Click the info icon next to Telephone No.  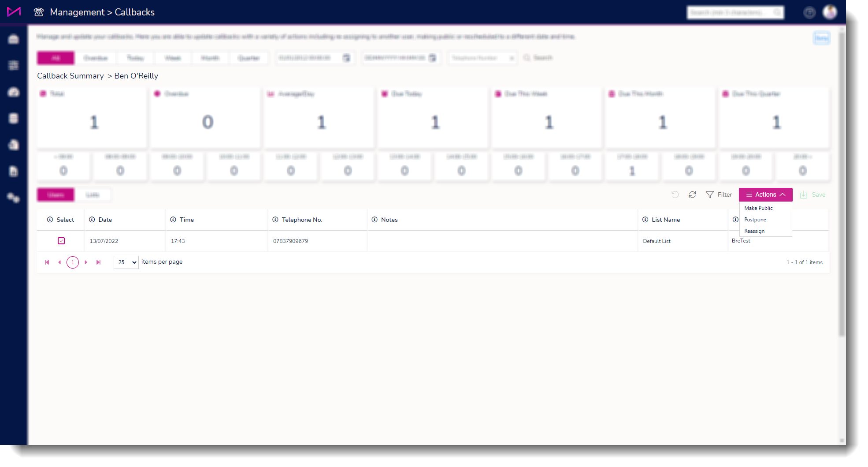tap(275, 220)
